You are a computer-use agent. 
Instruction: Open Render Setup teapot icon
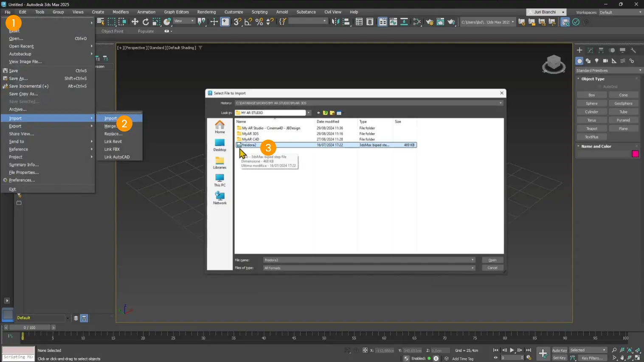pos(430,22)
